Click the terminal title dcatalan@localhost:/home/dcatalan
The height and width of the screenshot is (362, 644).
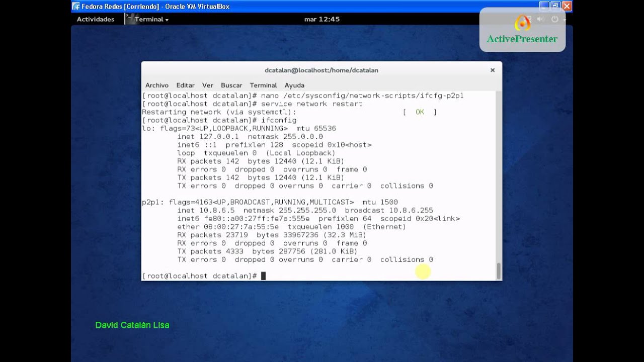click(x=321, y=70)
